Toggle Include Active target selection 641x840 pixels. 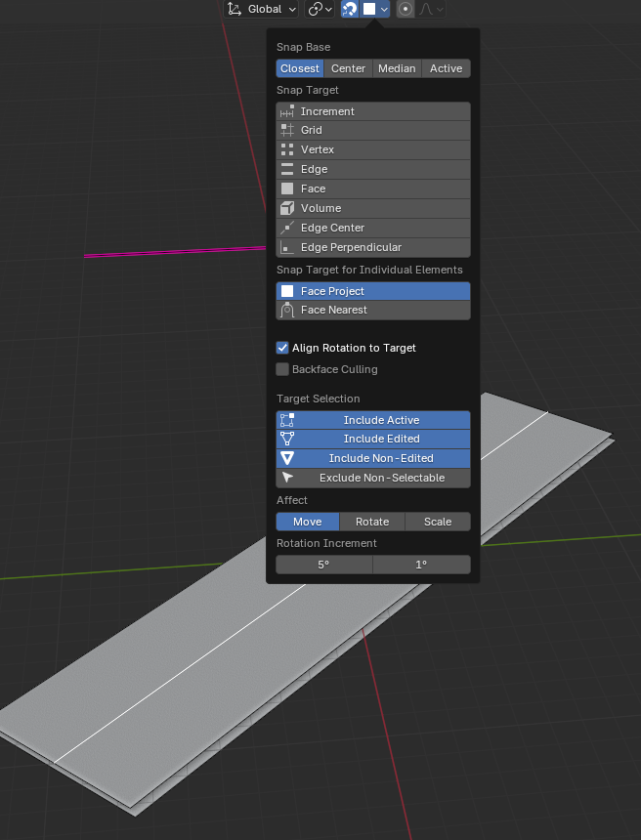tap(373, 420)
